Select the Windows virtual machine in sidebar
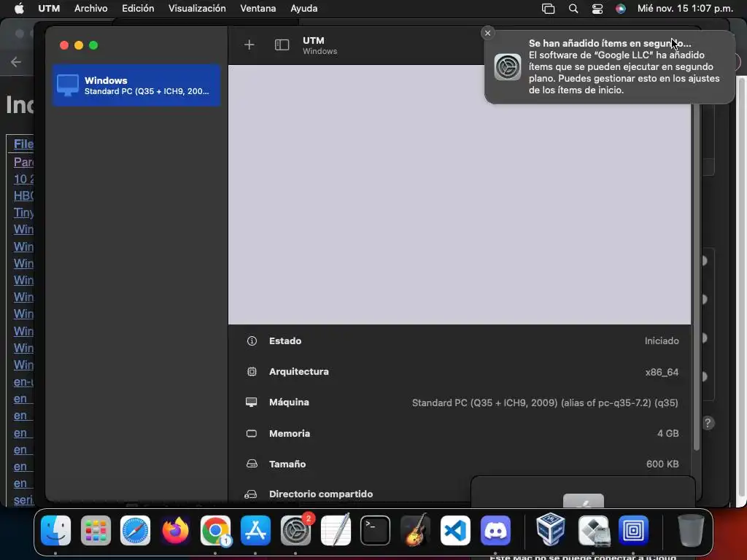 coord(136,85)
